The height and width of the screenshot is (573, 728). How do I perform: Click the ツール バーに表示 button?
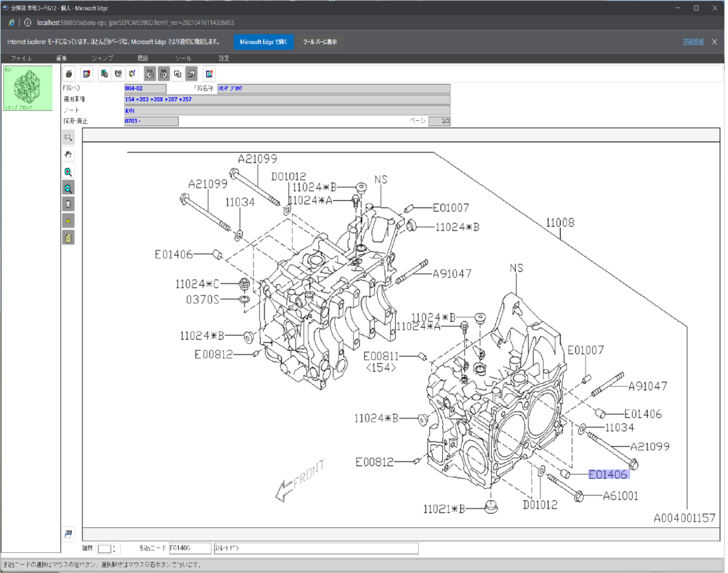(x=320, y=42)
